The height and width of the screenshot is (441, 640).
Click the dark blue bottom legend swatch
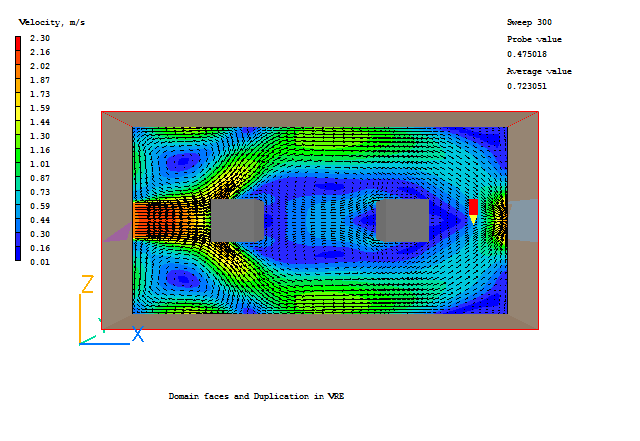point(18,257)
